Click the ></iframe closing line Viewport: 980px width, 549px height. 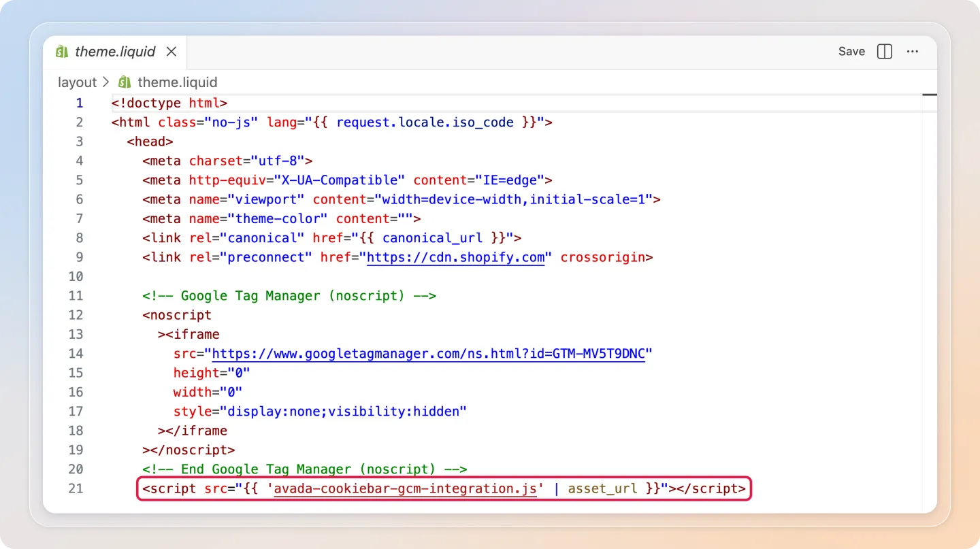(x=193, y=431)
